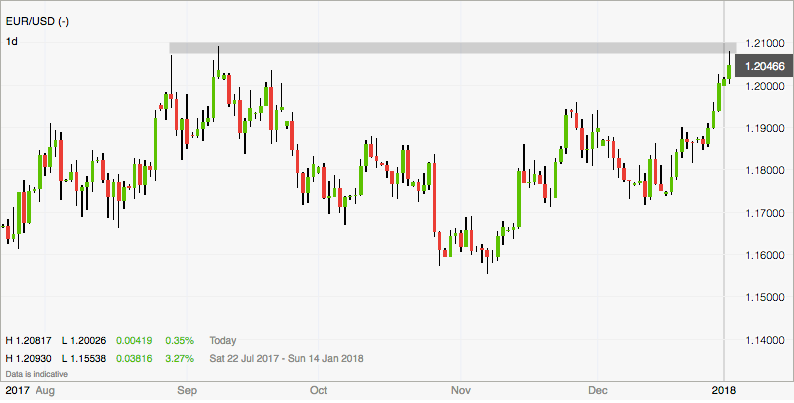Click the 2017 year label on time axis
Image resolution: width=794 pixels, height=403 pixels.
point(17,391)
